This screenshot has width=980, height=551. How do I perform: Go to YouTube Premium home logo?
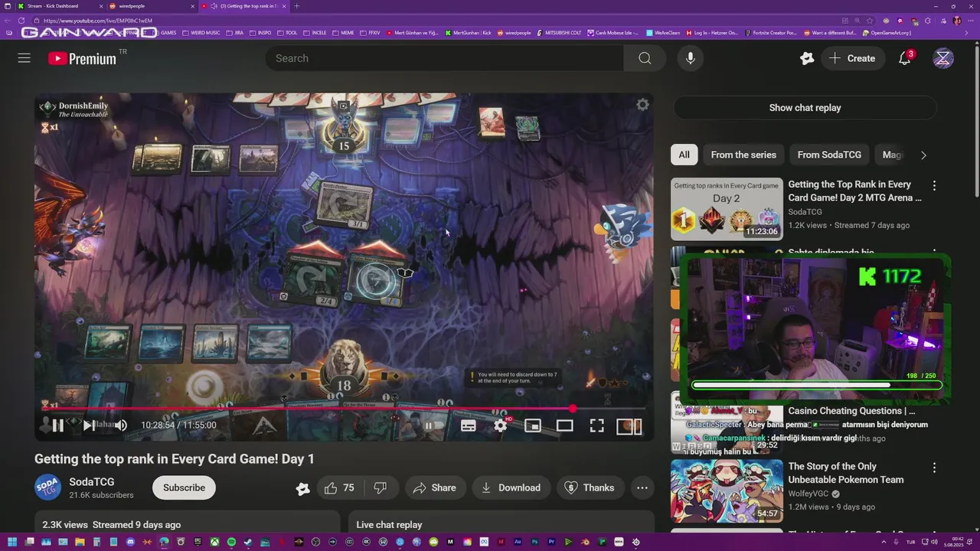[x=82, y=58]
